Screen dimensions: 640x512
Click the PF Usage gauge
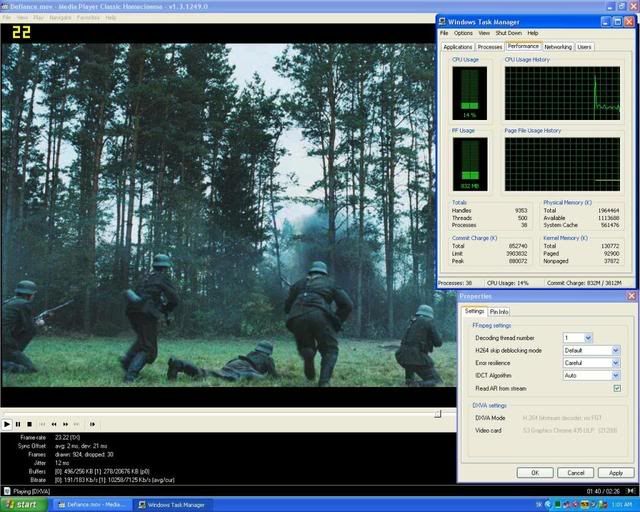coord(469,164)
